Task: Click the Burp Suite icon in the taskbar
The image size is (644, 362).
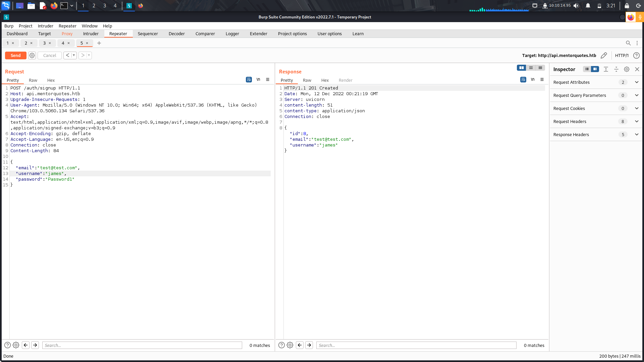Action: click(129, 6)
